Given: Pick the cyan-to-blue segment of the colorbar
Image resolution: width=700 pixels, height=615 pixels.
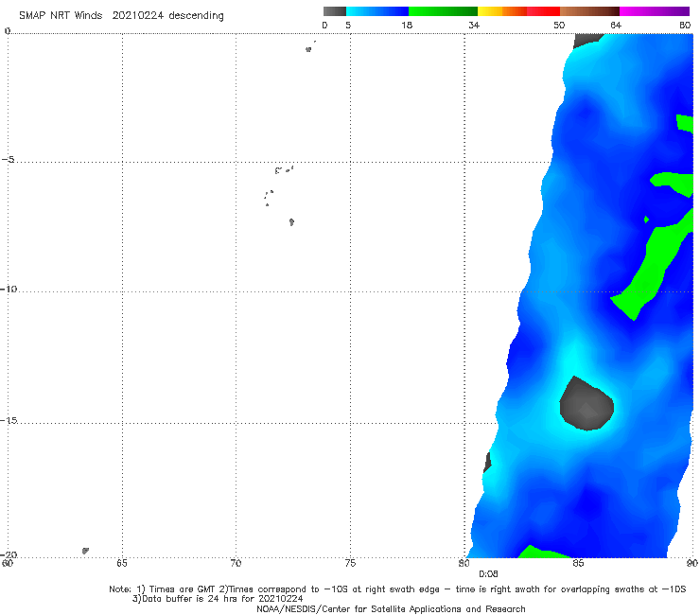Looking at the screenshot, I should point(377,11).
